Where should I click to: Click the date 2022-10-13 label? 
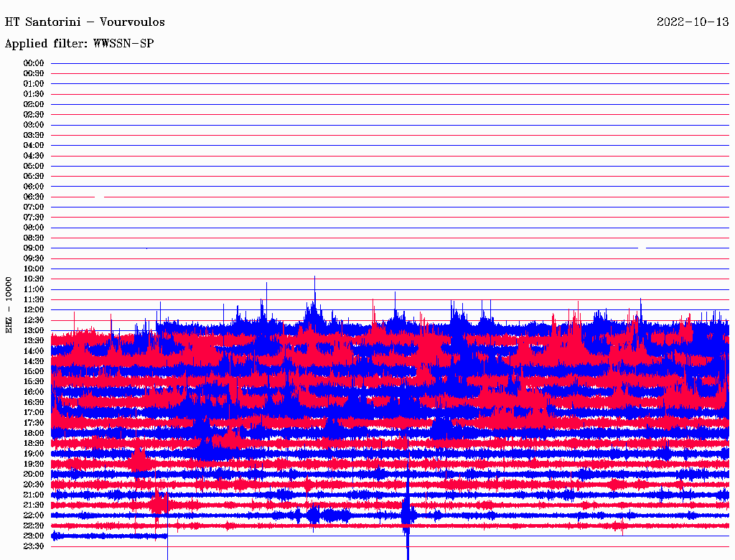tap(693, 22)
